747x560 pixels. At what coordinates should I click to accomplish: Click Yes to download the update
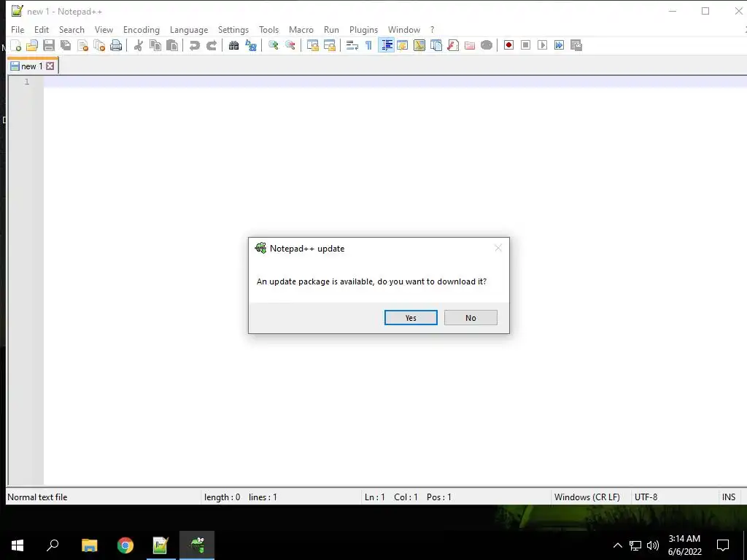(411, 318)
